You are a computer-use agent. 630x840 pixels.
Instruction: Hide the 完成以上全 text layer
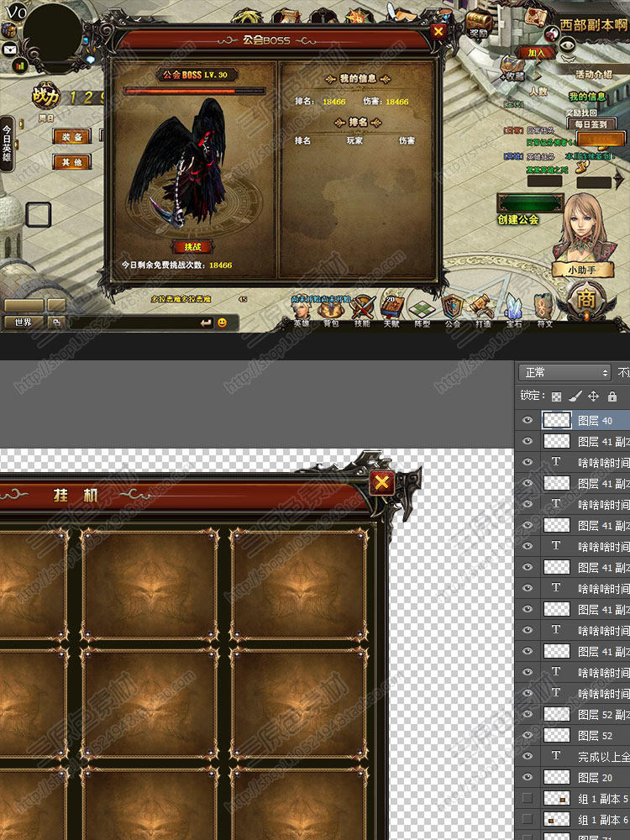point(528,756)
